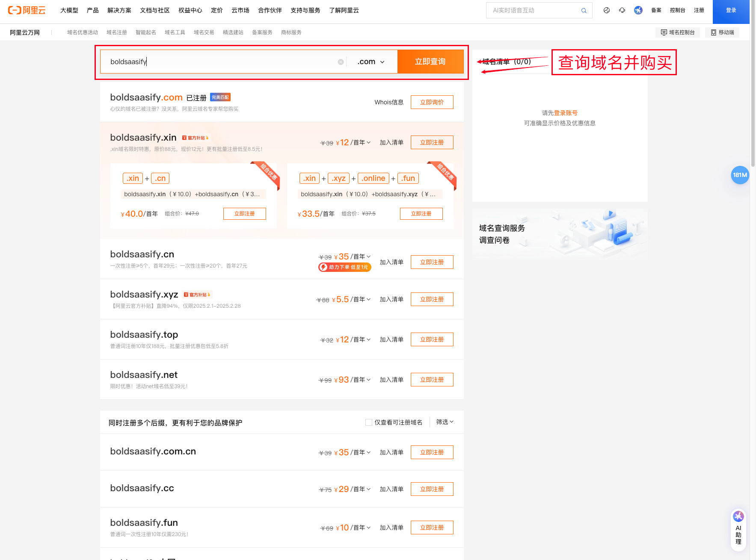Click the 移动端 phone icon button
The height and width of the screenshot is (560, 756).
click(x=722, y=32)
